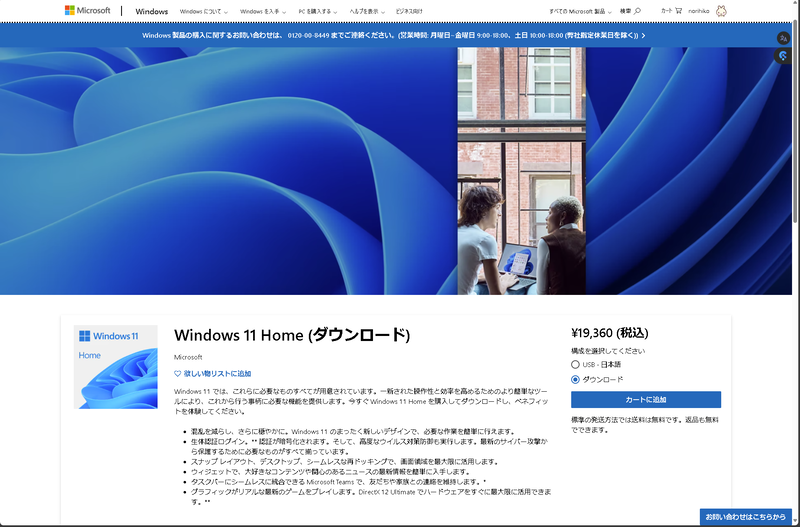800x527 pixels.
Task: Expand the Windows について menu
Action: point(204,11)
